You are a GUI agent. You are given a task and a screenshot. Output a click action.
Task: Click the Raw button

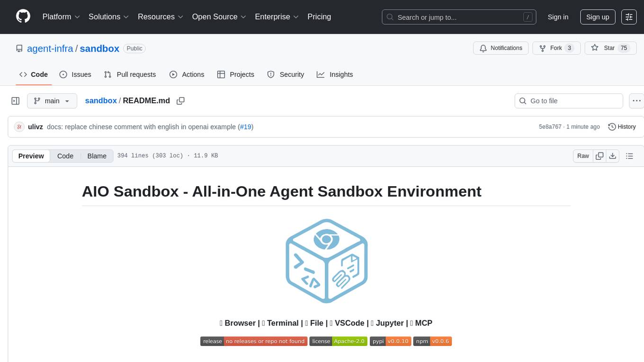[583, 156]
